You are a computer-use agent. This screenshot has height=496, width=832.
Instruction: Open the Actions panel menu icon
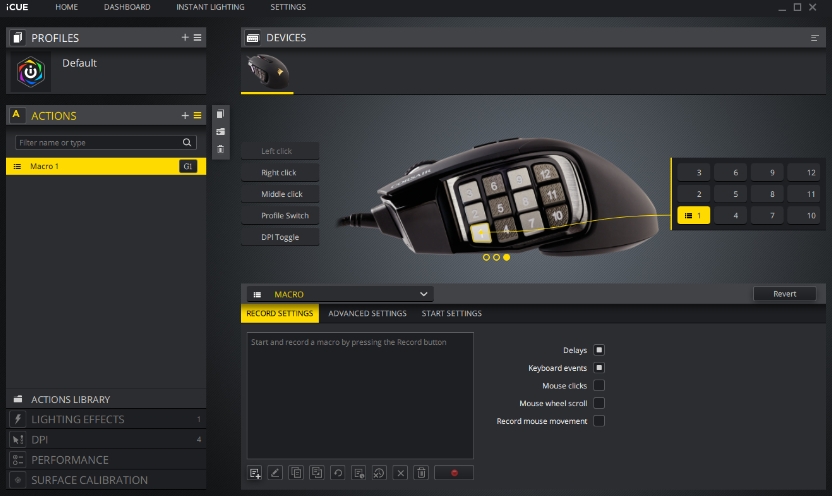click(197, 116)
